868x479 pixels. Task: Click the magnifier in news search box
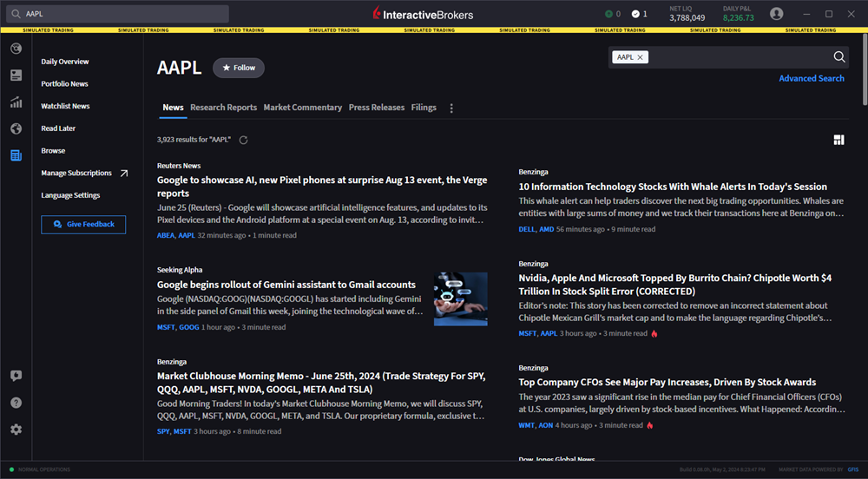click(x=839, y=56)
